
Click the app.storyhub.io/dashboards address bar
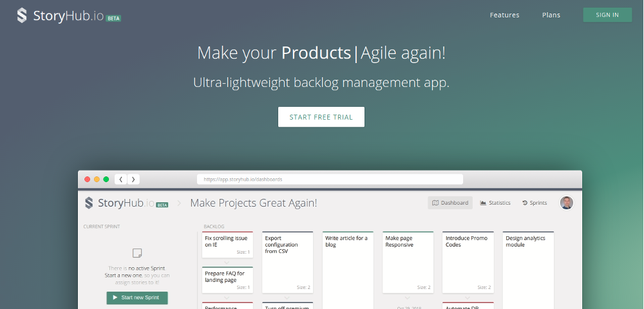(x=330, y=180)
